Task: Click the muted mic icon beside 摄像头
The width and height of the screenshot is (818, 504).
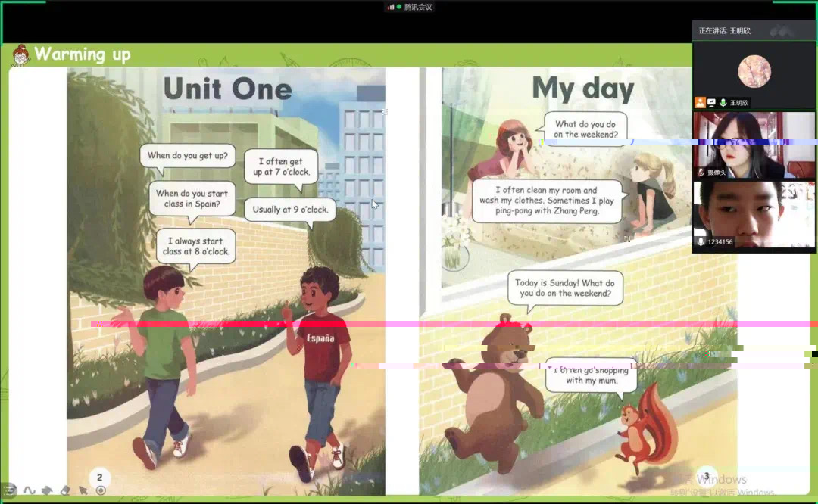Action: point(701,173)
